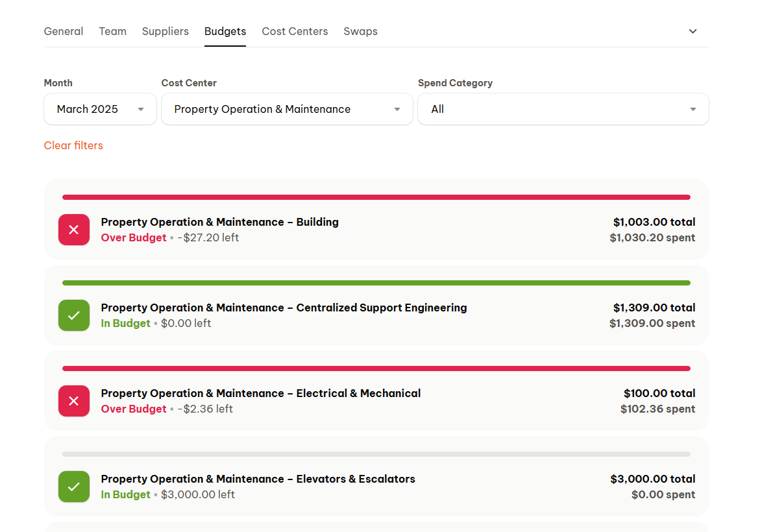Open the Swaps tab
Screen dimensions: 773x532
click(x=360, y=31)
